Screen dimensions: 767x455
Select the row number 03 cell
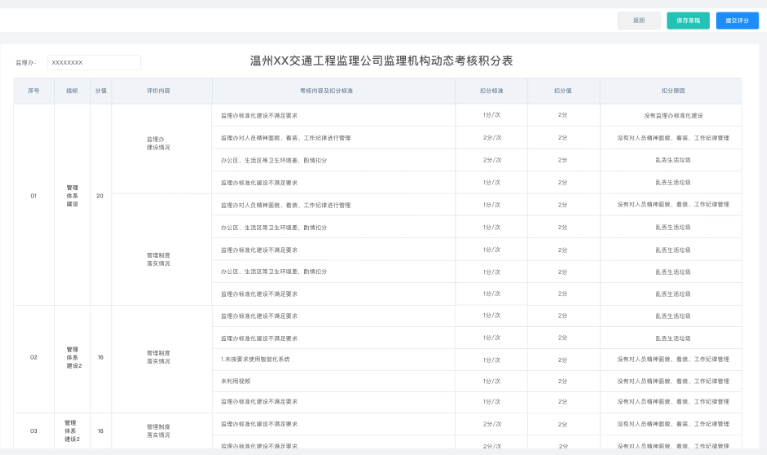pos(34,431)
